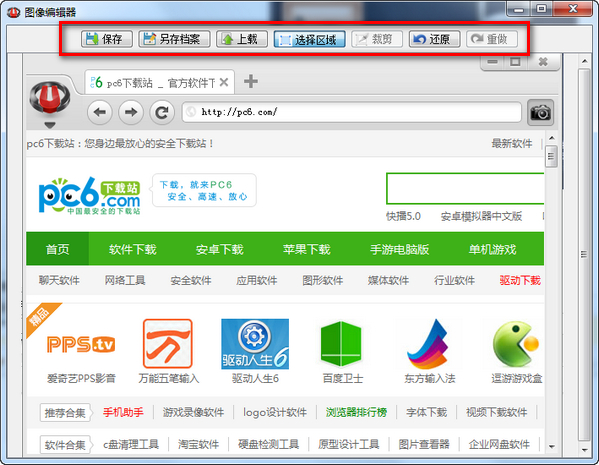Click the browser back arrow
This screenshot has height=465, width=599.
[100, 112]
